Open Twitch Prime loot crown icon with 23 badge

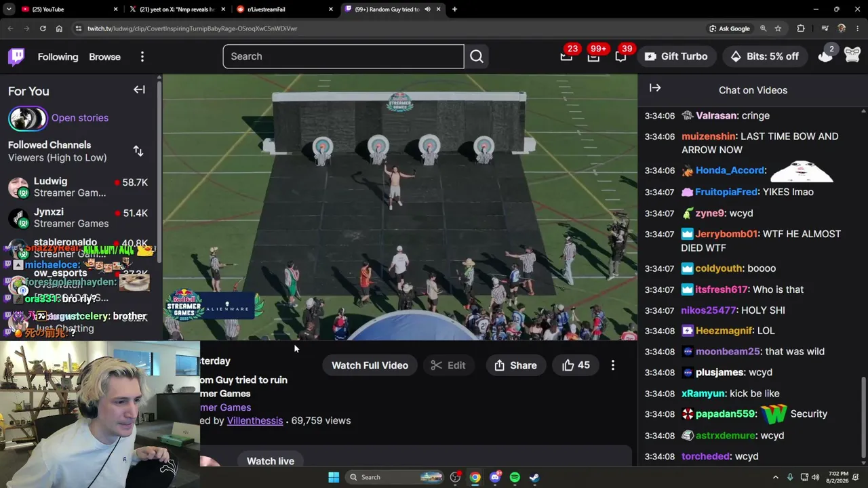tap(566, 56)
